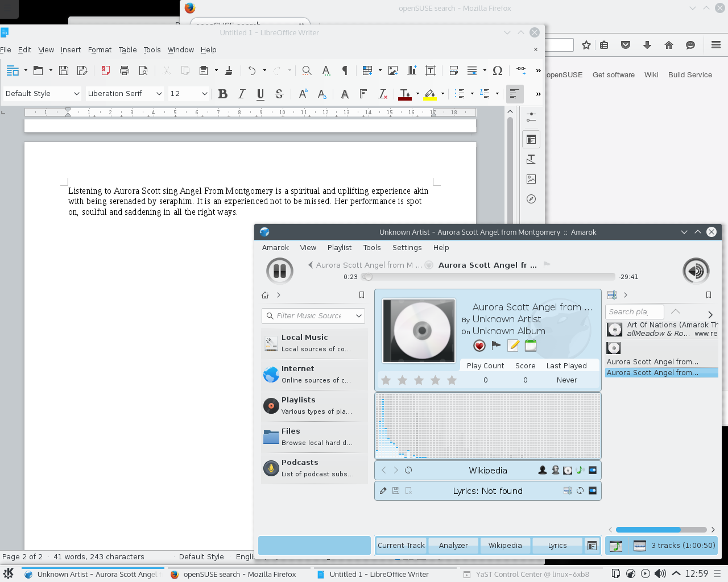Switch to Firefox from taskbar
This screenshot has width=728, height=582.
239,574
